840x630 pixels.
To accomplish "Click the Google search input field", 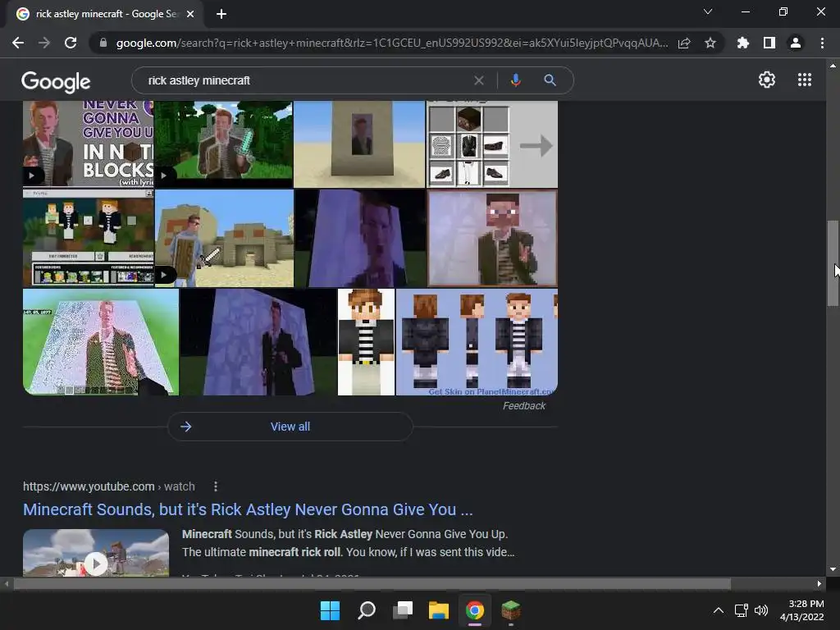I will [x=305, y=80].
